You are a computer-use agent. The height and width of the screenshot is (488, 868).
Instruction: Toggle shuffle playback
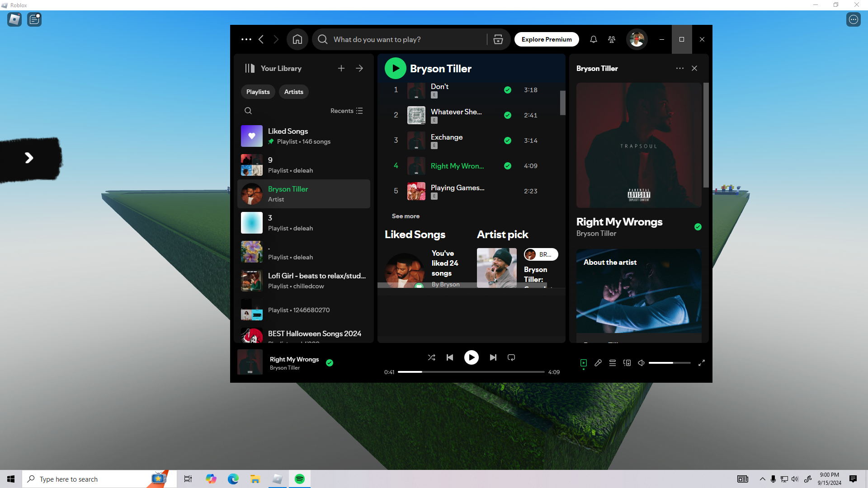[431, 357]
